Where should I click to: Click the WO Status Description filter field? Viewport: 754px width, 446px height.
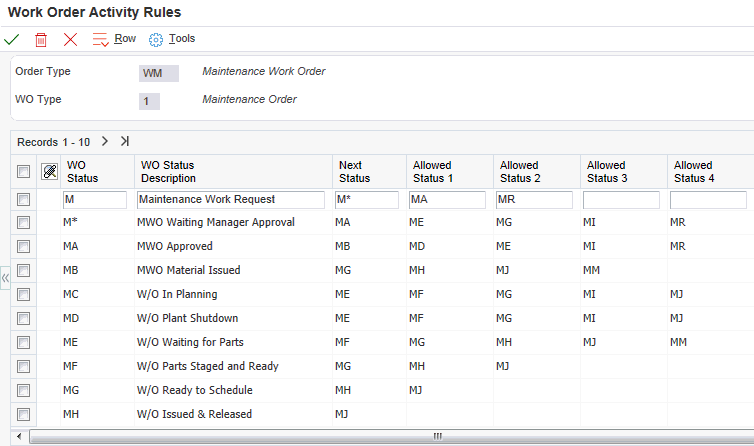click(x=231, y=199)
